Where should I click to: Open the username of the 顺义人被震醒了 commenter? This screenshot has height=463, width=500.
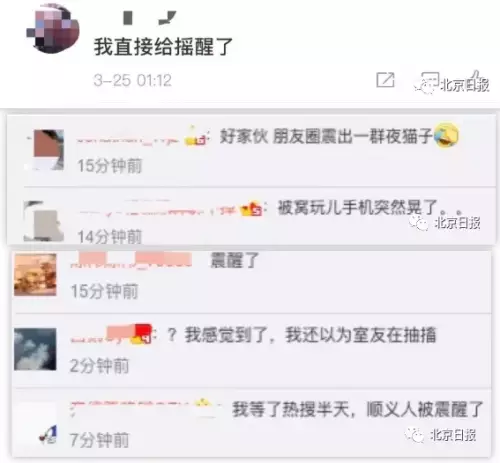(x=131, y=405)
